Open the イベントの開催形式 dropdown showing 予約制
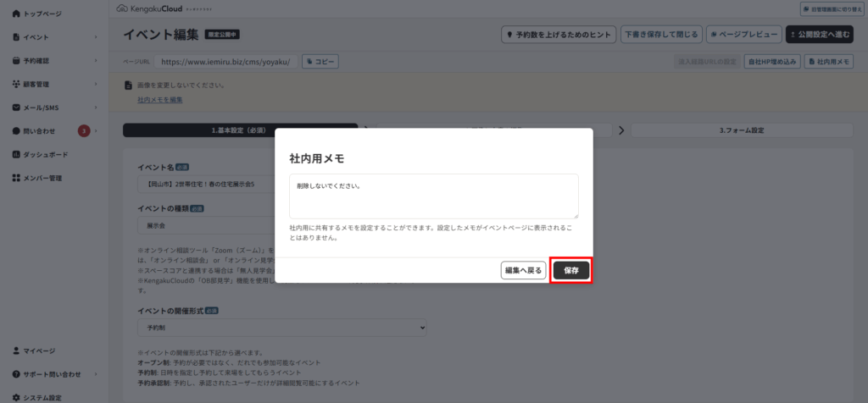The image size is (868, 403). pyautogui.click(x=282, y=328)
